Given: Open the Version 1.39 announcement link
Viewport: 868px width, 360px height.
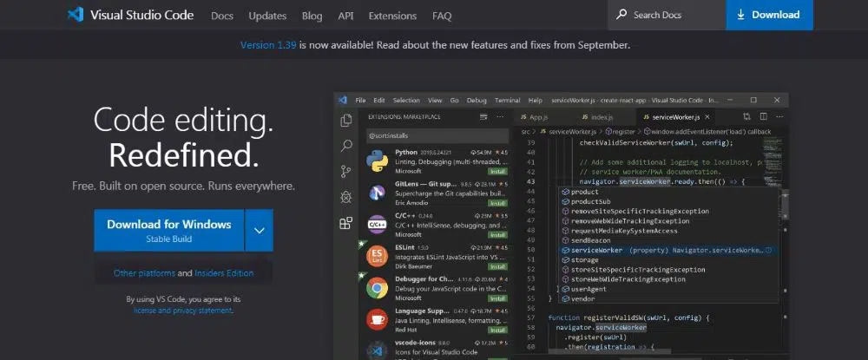Looking at the screenshot, I should coord(268,44).
